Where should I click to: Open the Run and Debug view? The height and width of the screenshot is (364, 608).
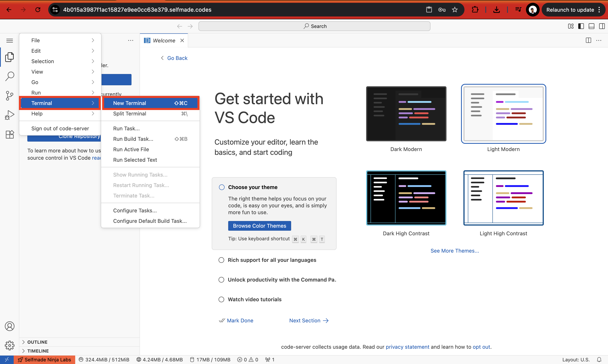click(x=10, y=115)
